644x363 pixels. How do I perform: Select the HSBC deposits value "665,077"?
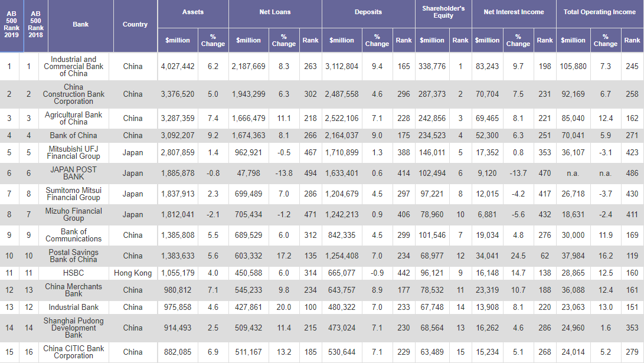[342, 273]
